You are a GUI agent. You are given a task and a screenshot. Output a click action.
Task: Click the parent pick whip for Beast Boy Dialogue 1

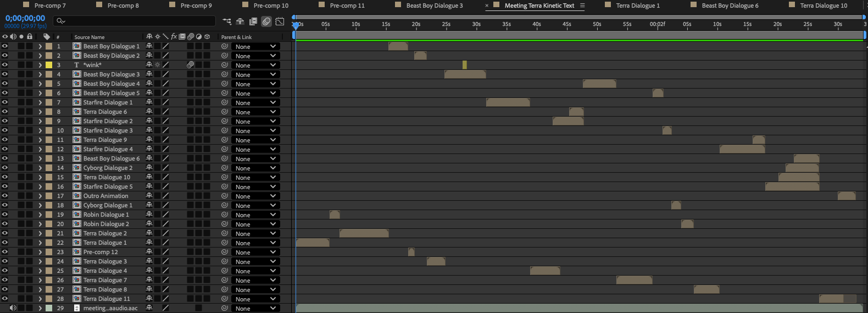225,46
